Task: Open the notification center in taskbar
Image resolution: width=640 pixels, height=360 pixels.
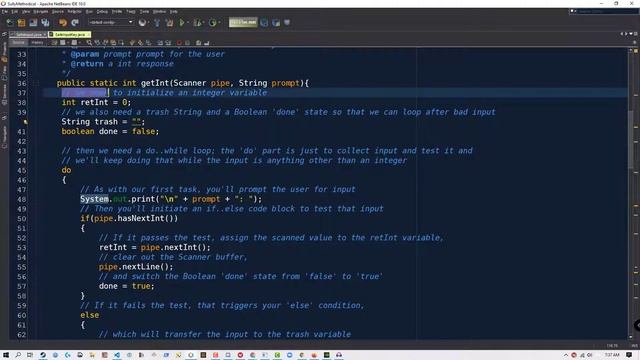Action: pos(629,355)
